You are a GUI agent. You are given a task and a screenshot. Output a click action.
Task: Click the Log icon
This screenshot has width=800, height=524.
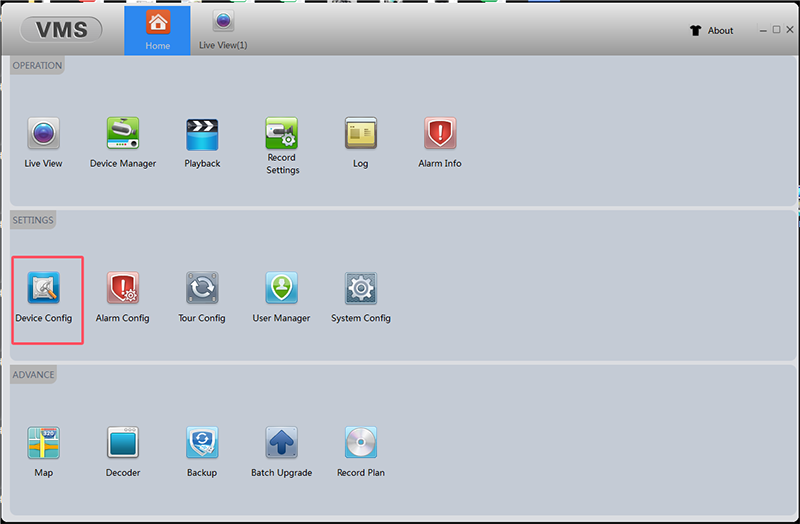361,134
